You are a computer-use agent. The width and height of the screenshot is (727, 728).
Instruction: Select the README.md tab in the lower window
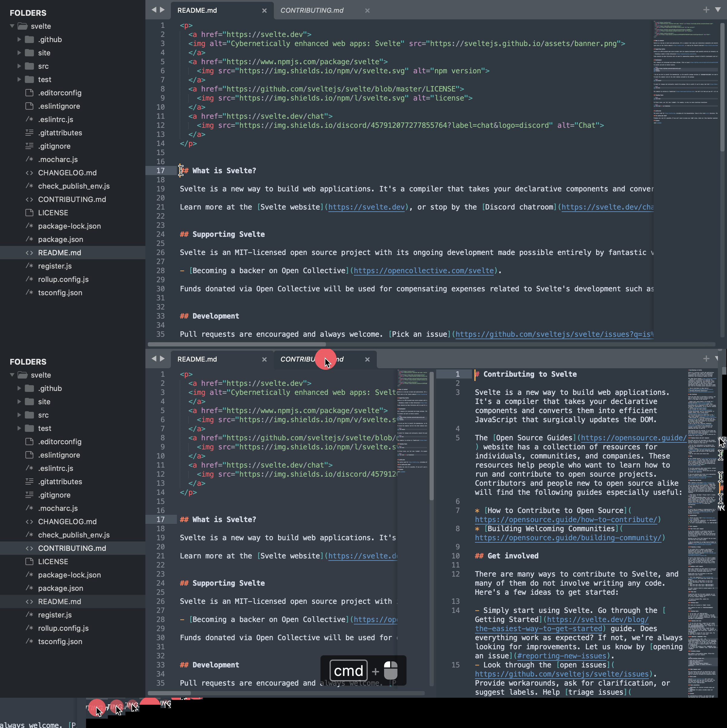[x=197, y=359]
